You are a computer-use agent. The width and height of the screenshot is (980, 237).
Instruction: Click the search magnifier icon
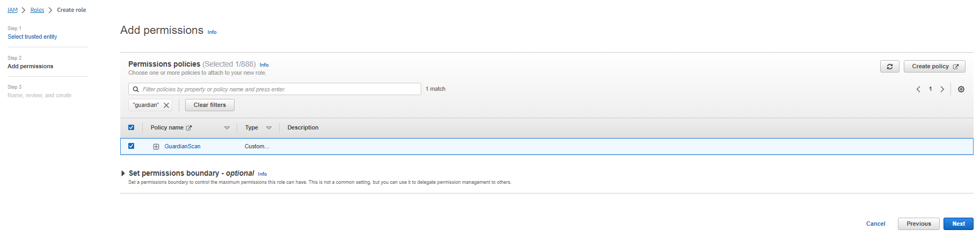point(136,89)
